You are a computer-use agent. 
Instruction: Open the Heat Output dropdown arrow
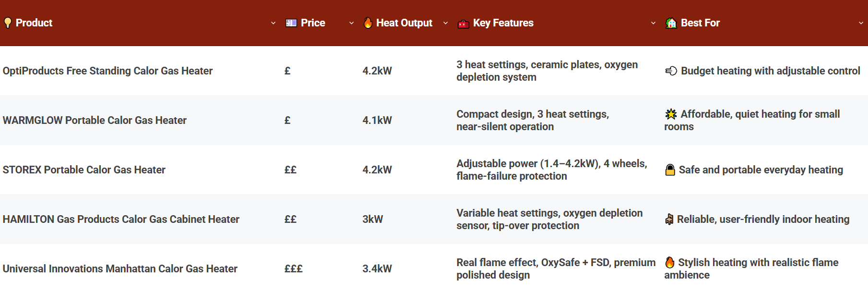tap(446, 23)
